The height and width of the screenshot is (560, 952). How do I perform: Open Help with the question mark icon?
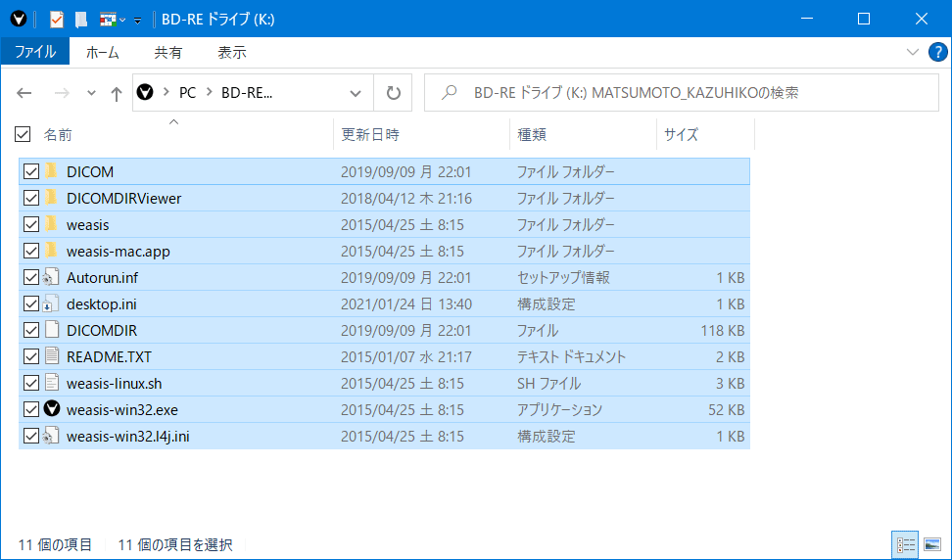(x=937, y=52)
